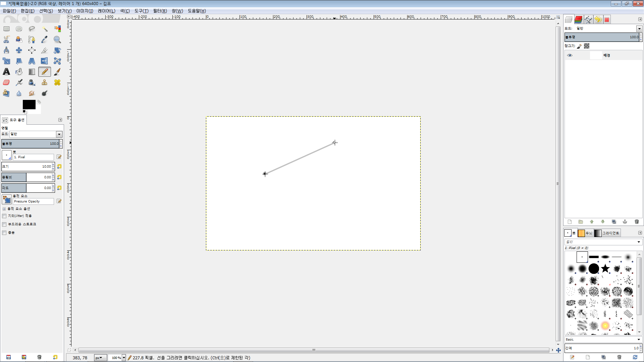
Task: Edit the Pressure Opacity dynamics button
Action: (x=59, y=201)
